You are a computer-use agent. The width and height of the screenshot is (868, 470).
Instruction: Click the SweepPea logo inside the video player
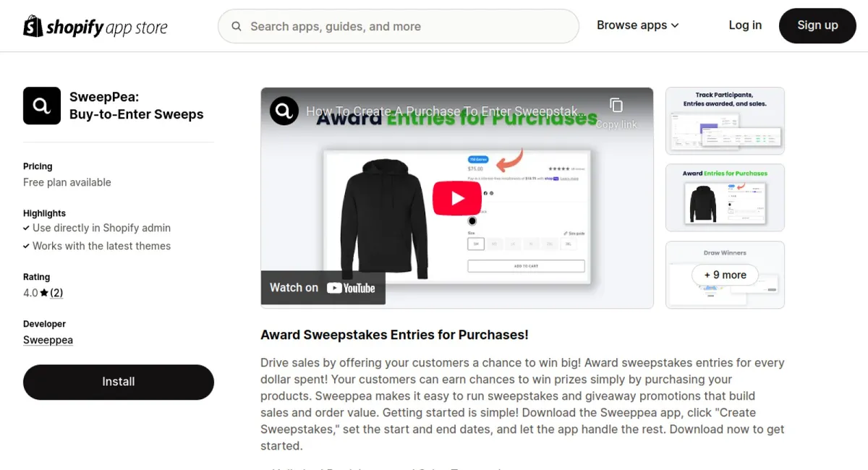(284, 111)
